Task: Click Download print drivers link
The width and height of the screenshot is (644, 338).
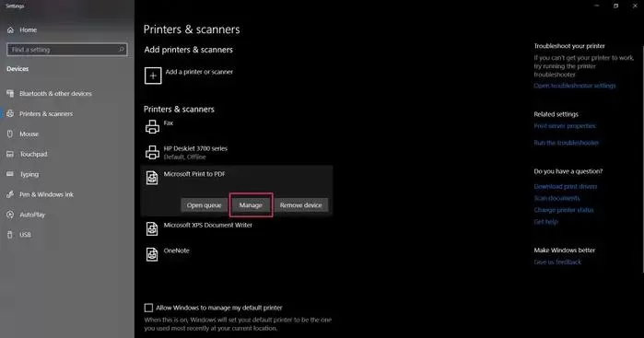Action: (565, 186)
